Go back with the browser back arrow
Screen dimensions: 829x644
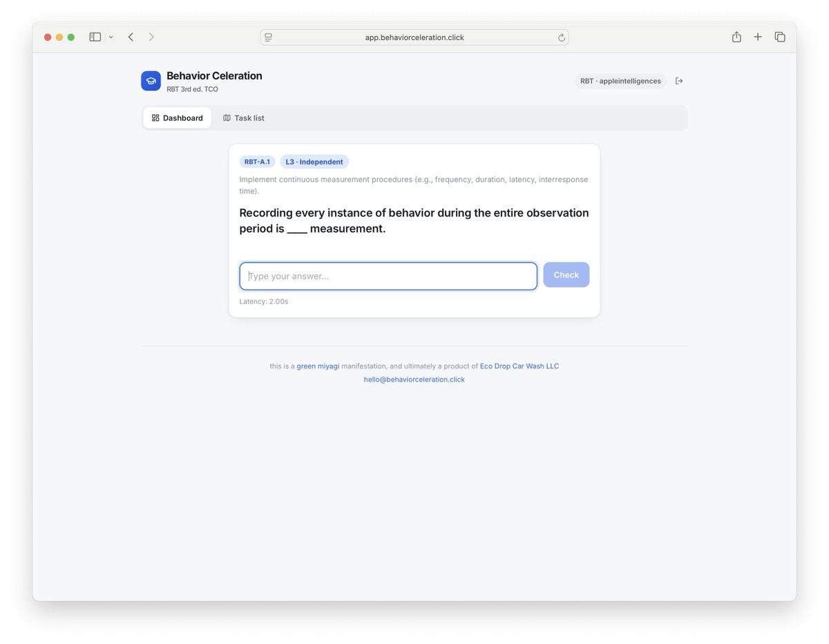(131, 37)
